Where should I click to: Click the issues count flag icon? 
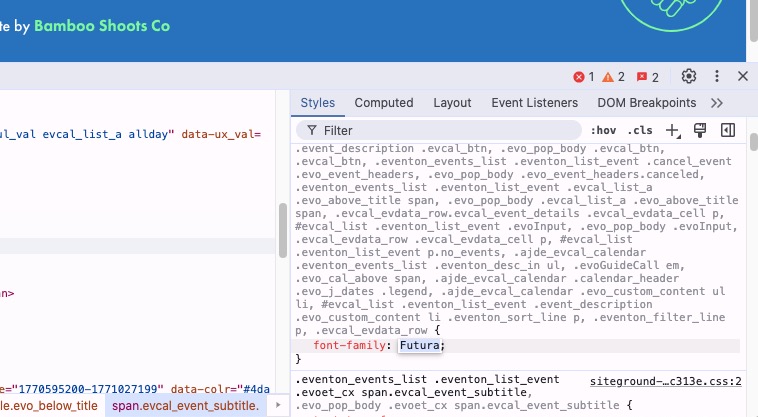coord(648,77)
